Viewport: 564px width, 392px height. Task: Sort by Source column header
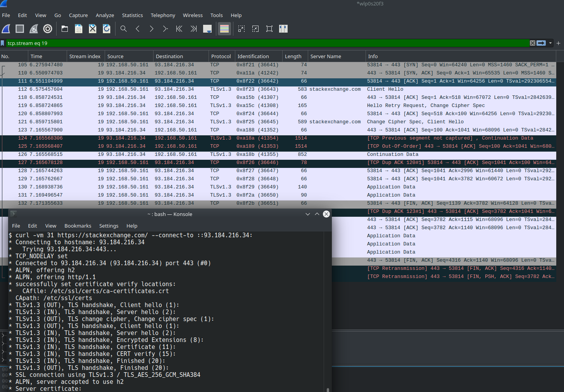(x=129, y=56)
